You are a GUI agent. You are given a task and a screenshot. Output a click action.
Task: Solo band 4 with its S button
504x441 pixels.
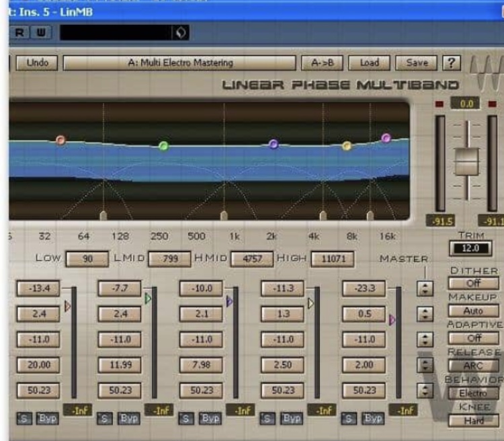coord(267,419)
